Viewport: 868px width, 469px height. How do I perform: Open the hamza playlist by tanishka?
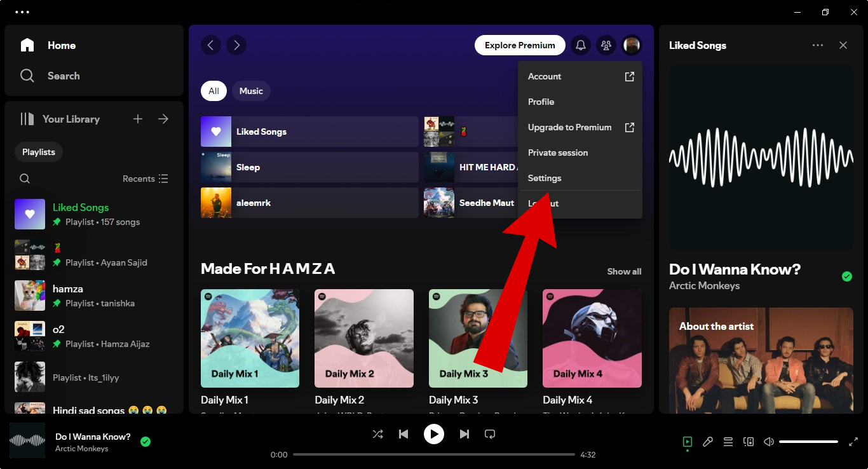pos(94,296)
